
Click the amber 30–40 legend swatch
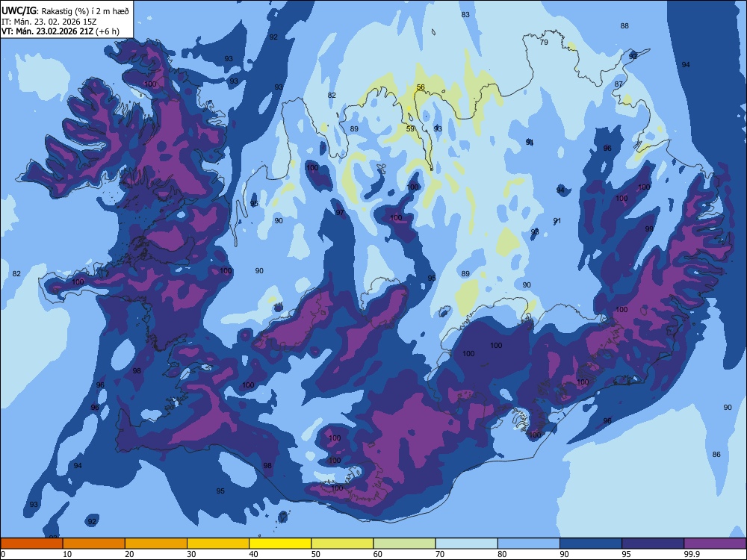coord(218,544)
